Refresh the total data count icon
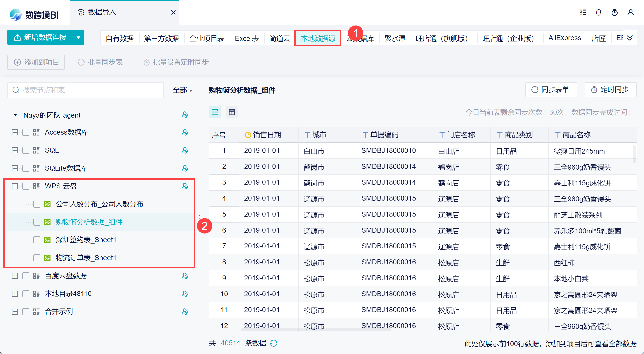This screenshot has height=354, width=644. coord(274,343)
